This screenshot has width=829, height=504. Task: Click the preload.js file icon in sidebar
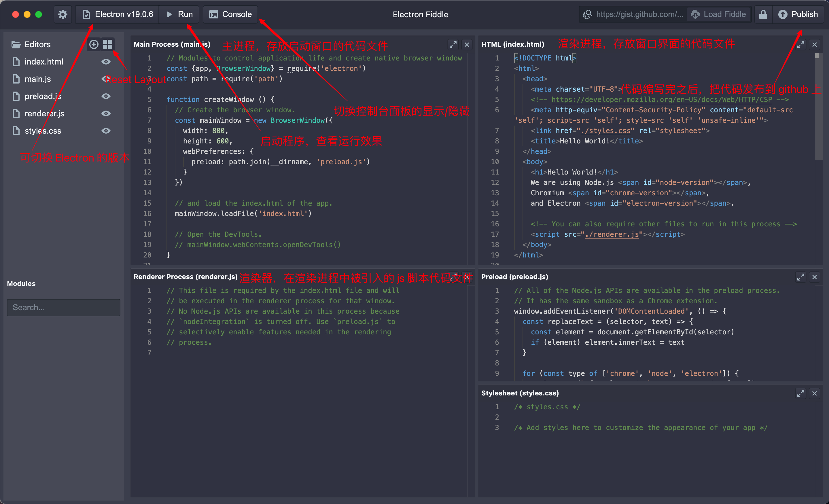click(x=16, y=96)
